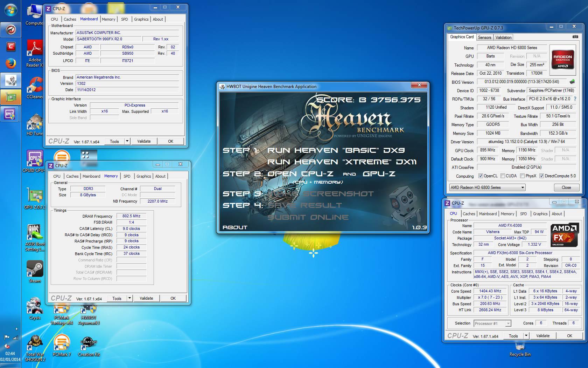Screen dimensions: 588x368
Task: Open Tools dropdown arrow in Mainboard CPU-Z window
Action: click(x=127, y=141)
